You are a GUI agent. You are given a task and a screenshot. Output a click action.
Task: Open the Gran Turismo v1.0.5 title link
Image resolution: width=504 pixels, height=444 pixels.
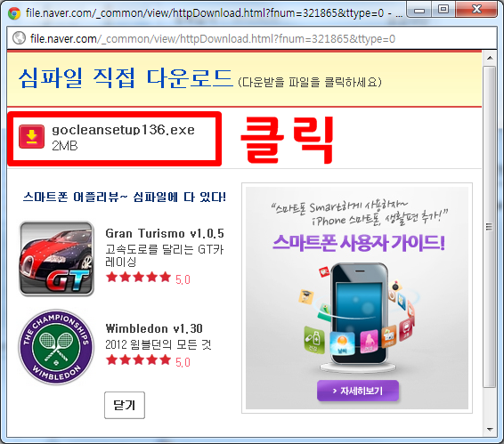point(165,233)
